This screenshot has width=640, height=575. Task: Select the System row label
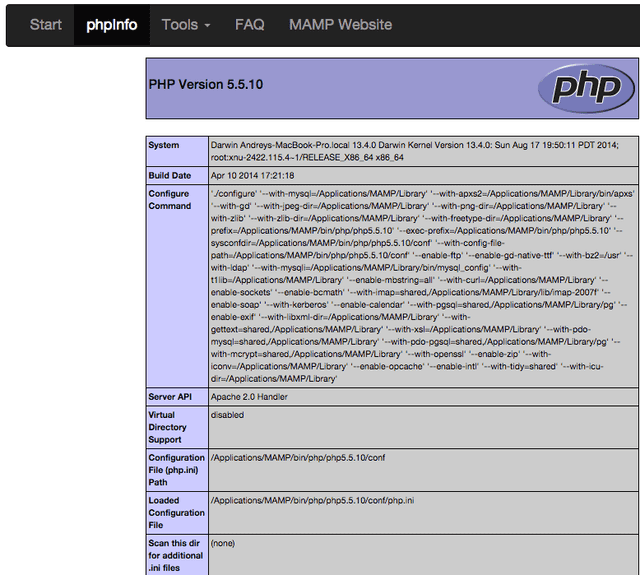click(x=164, y=145)
